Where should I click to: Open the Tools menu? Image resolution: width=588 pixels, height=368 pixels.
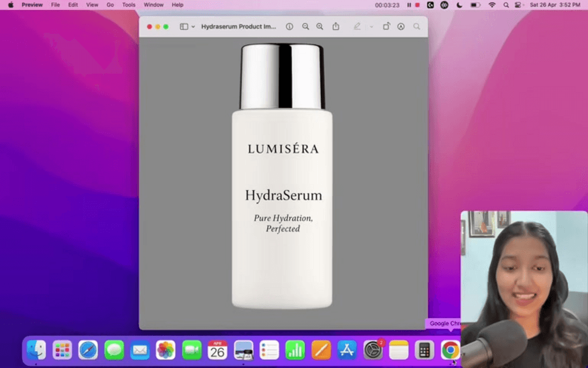tap(128, 5)
